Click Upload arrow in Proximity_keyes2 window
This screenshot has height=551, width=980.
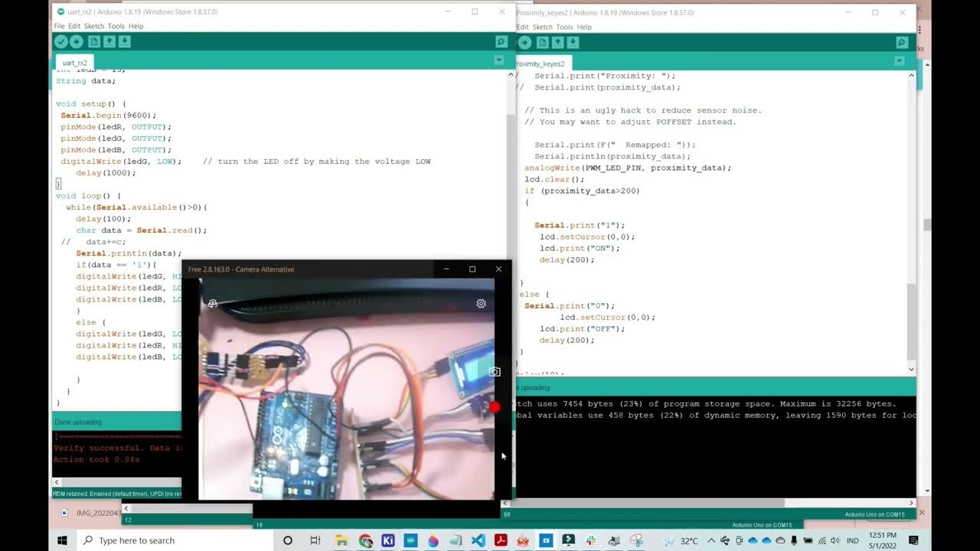click(x=524, y=43)
